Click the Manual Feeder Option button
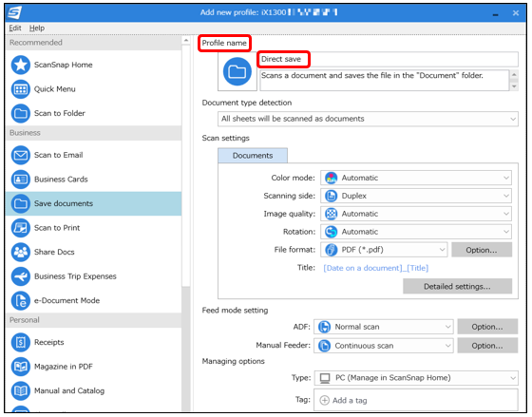The height and width of the screenshot is (417, 532). coord(487,346)
